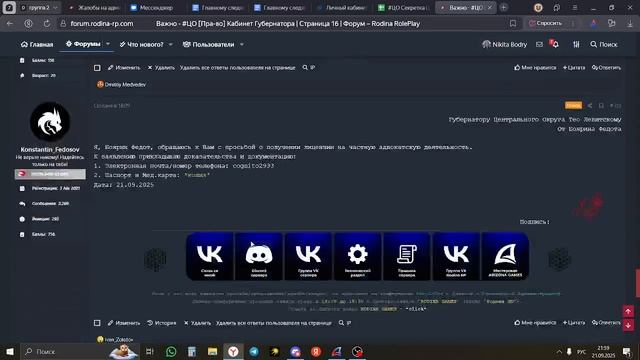Open Task View on taskbar
Screen dimensions: 640x360
[x=149, y=351]
